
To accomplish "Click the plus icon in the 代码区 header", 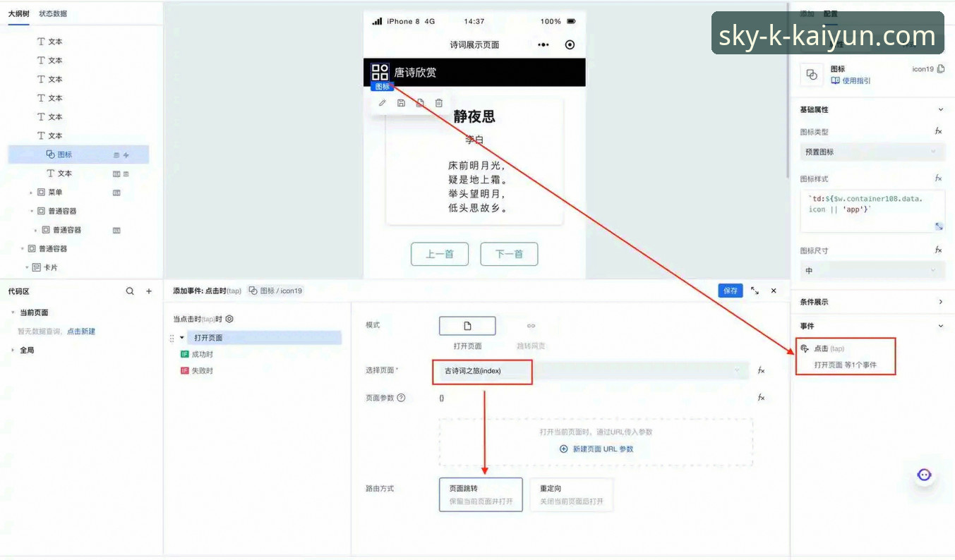I will point(148,291).
